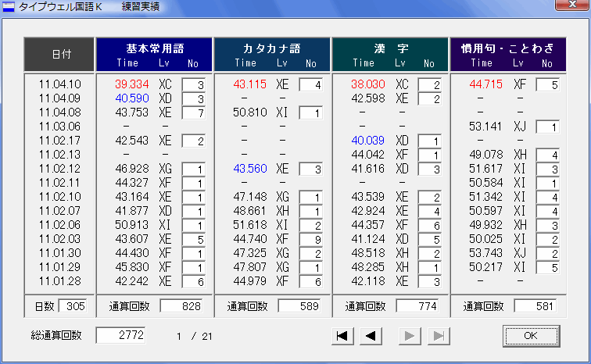Select date 11.01.28

click(x=59, y=281)
